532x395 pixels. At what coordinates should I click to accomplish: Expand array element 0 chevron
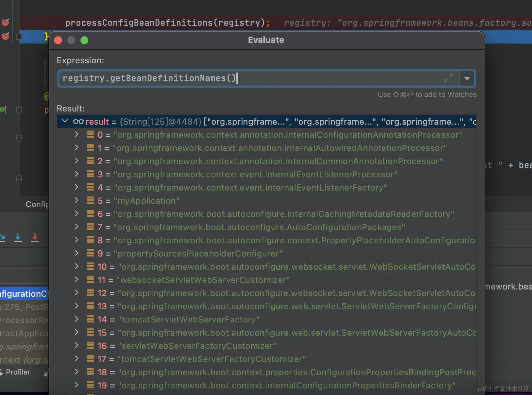[x=76, y=135]
